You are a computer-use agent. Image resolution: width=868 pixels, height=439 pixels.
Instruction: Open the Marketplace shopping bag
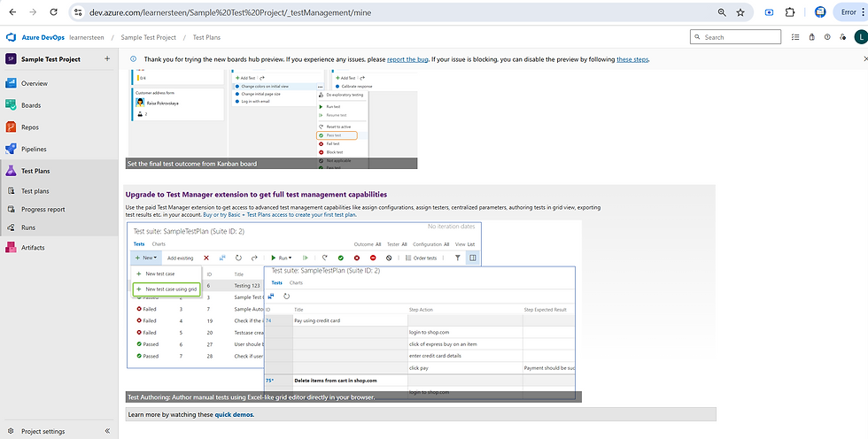tap(811, 37)
